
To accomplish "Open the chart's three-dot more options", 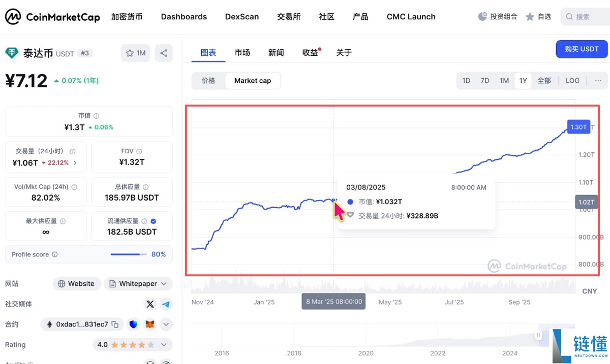I will [x=598, y=80].
